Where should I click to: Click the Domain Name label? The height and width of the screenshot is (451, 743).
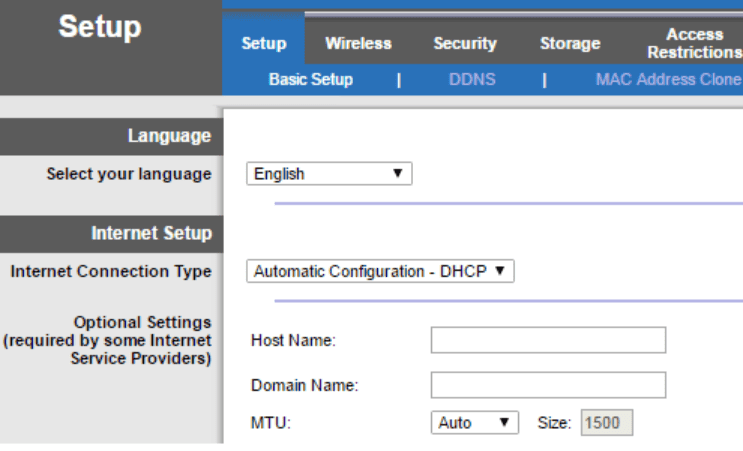304,385
